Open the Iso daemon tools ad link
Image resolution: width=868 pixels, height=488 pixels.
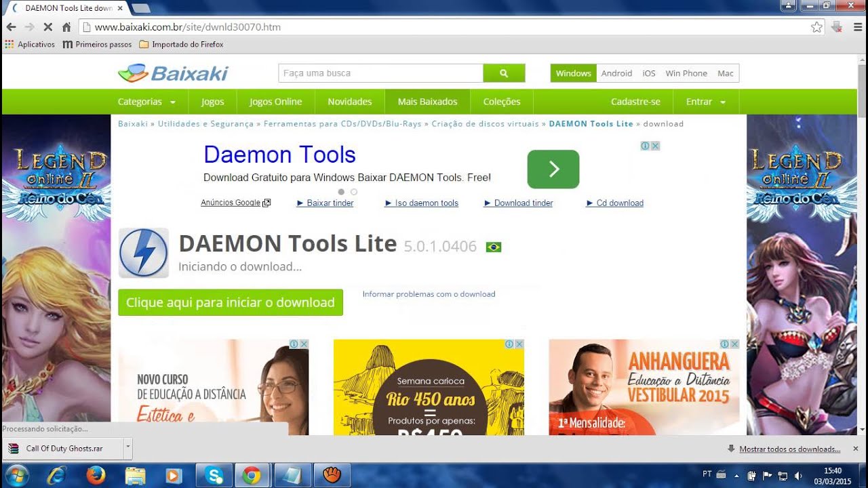pos(422,203)
